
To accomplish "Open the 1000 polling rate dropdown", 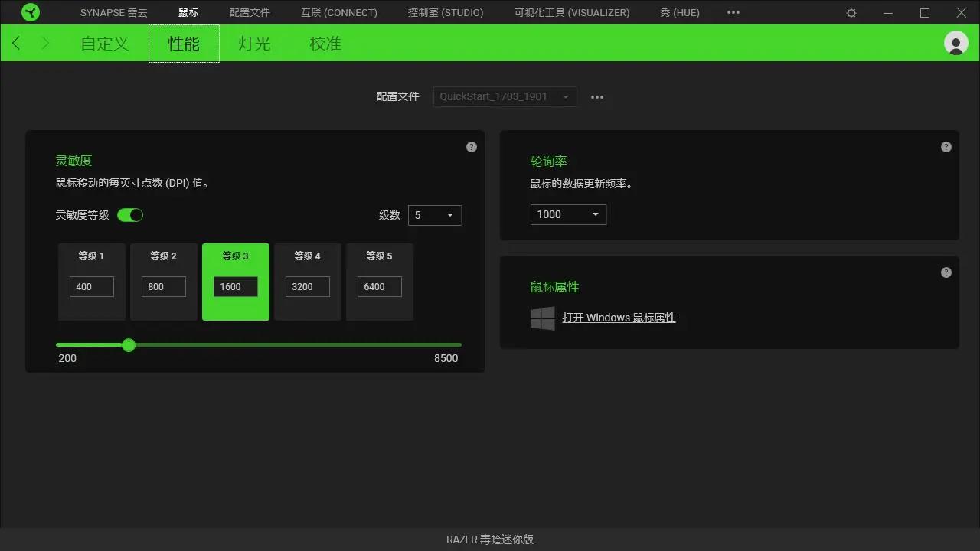I will pos(567,215).
